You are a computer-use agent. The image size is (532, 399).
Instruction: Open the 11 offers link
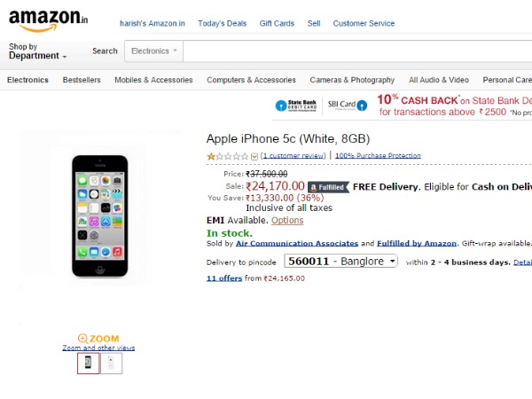click(x=223, y=278)
